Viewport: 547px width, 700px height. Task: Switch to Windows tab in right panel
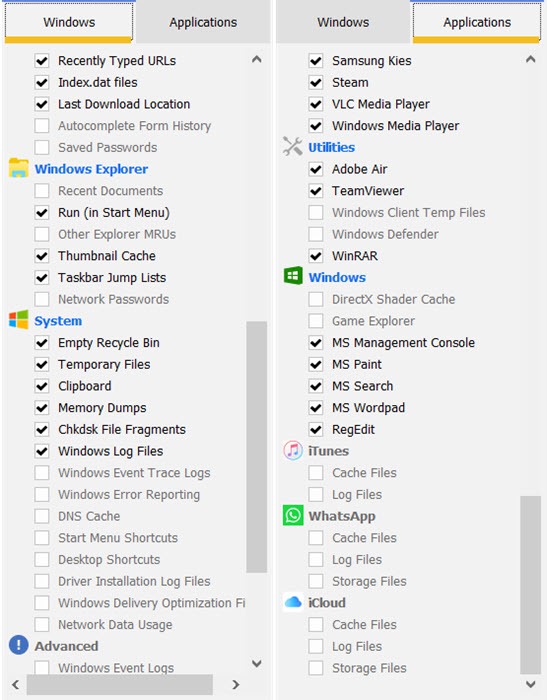point(343,22)
